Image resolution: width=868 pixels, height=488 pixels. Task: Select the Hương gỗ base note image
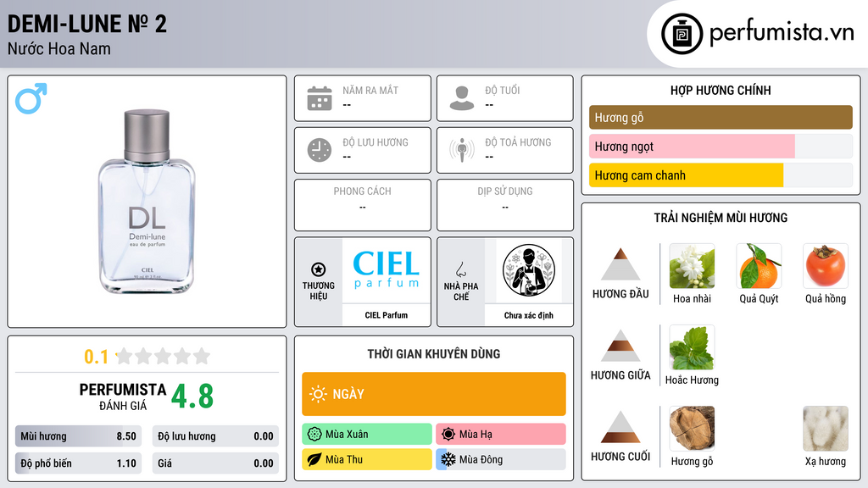coord(692,428)
